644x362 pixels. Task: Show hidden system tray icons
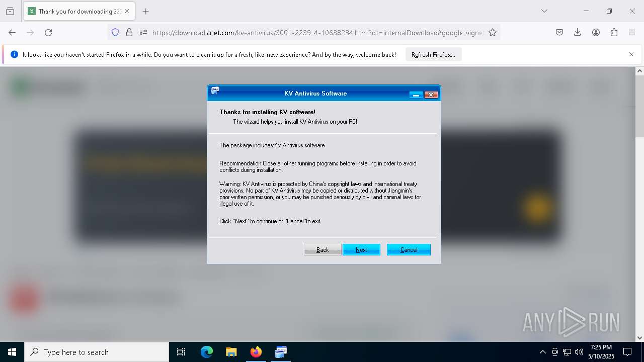[x=542, y=352]
